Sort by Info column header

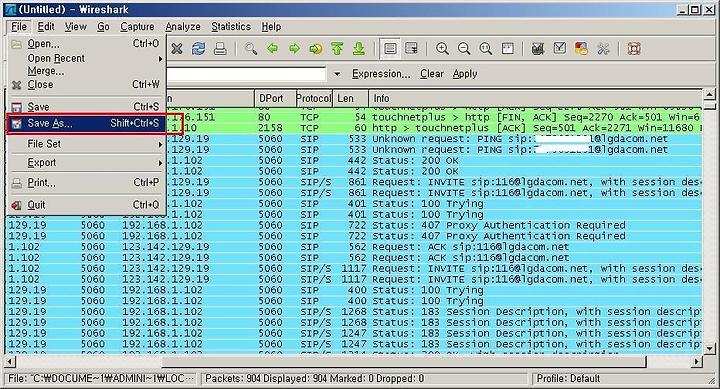coord(535,98)
